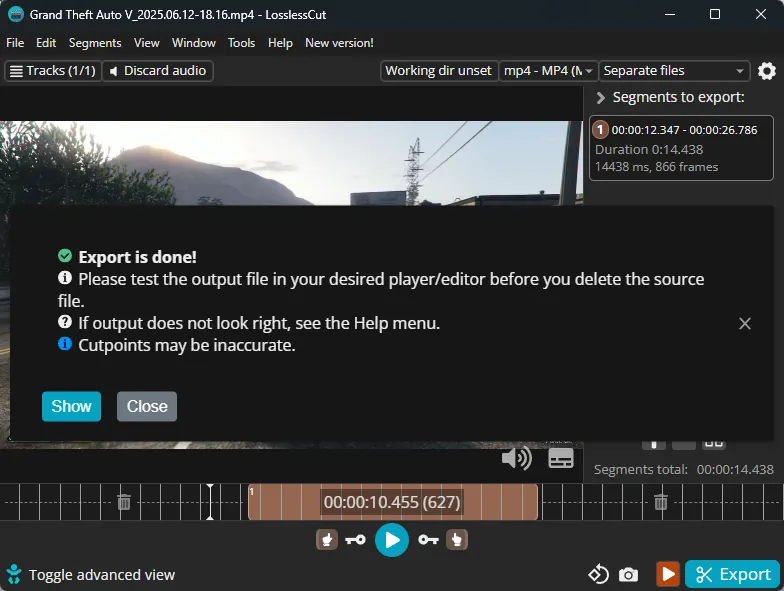This screenshot has width=784, height=591.
Task: Toggle Discard audio option
Action: 158,71
